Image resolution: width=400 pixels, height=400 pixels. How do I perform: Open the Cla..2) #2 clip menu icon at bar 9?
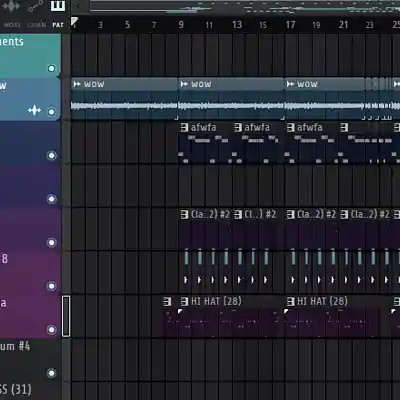coord(184,214)
